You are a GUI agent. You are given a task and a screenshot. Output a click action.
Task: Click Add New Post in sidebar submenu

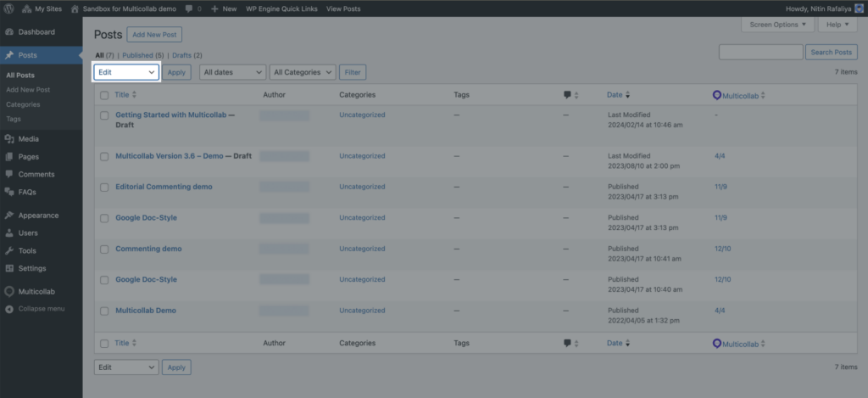(28, 90)
